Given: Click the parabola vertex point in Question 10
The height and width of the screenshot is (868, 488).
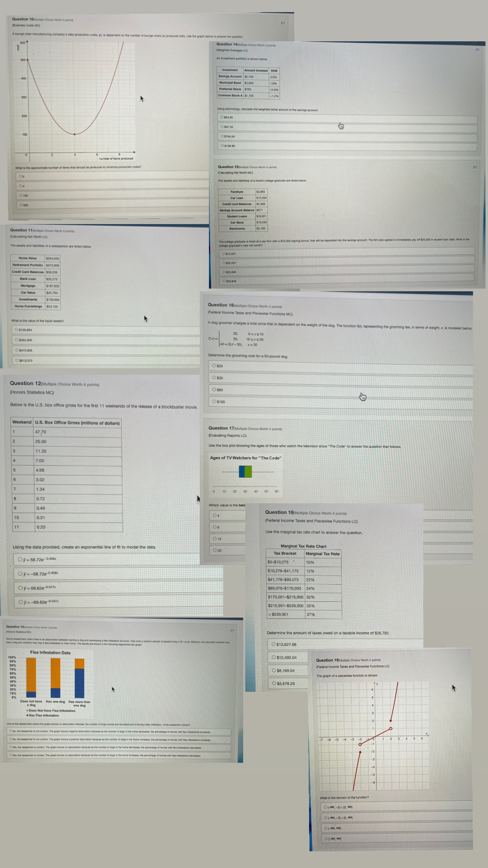Looking at the screenshot, I should [x=75, y=134].
